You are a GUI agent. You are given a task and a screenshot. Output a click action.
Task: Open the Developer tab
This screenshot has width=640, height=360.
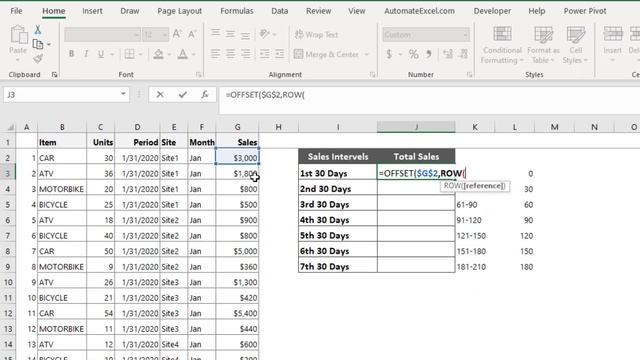[492, 11]
